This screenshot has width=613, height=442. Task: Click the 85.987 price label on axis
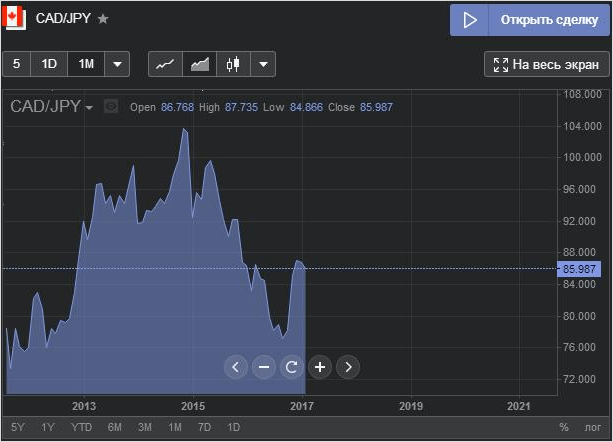pos(580,269)
